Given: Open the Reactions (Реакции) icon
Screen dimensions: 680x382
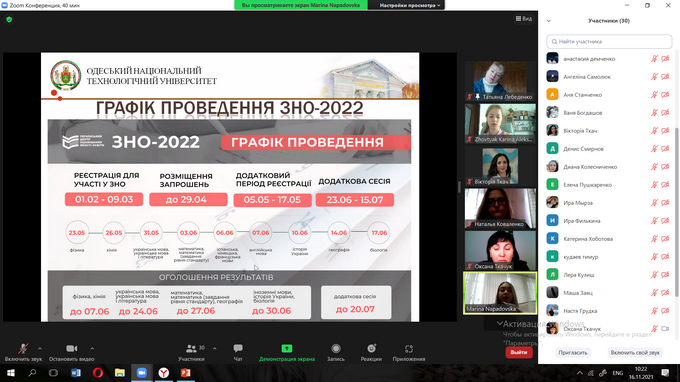Looking at the screenshot, I should tap(371, 349).
